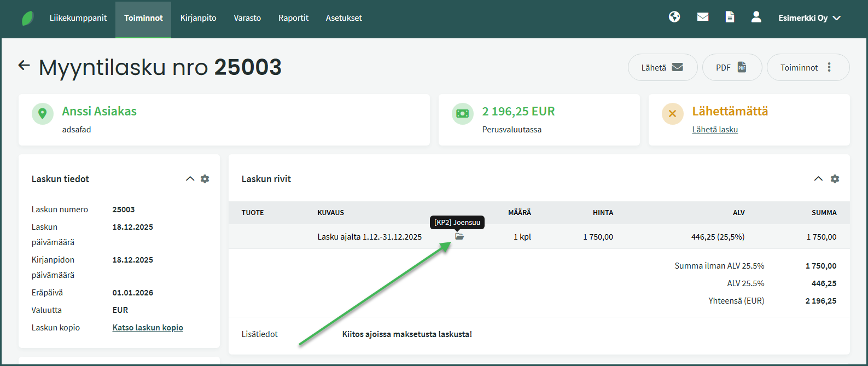Open Laskun rivit settings gear
The image size is (868, 366).
coord(835,179)
